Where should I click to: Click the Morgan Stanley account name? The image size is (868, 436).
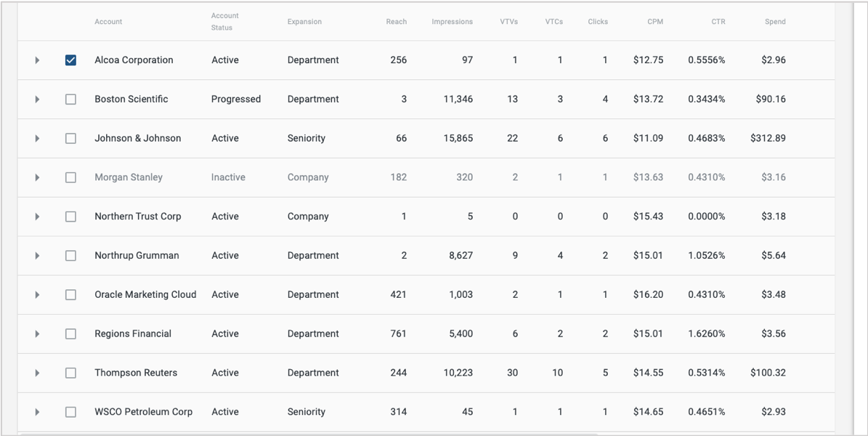click(x=129, y=177)
